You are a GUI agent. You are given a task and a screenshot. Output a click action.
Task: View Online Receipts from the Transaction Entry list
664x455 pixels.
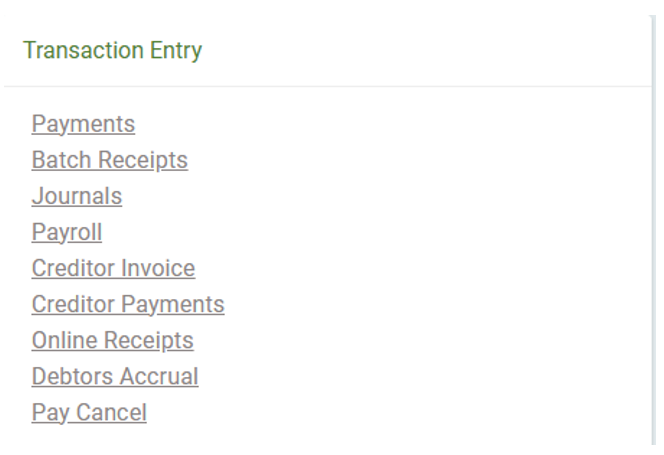[x=113, y=340]
